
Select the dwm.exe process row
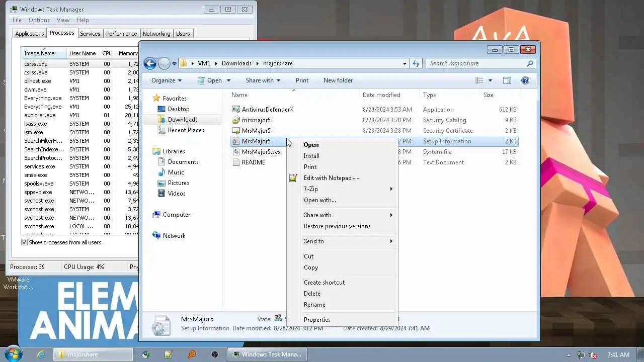click(x=80, y=89)
